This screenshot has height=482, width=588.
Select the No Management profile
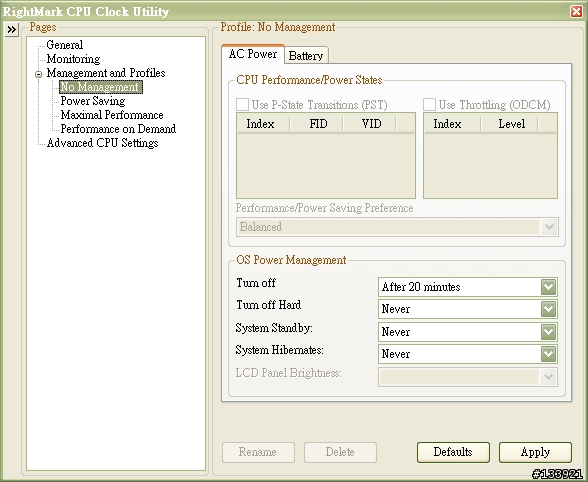[100, 87]
